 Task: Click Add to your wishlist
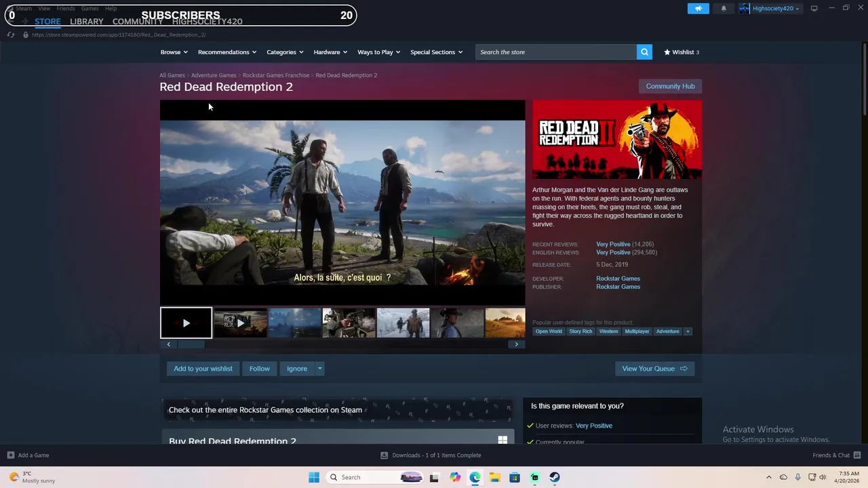(x=203, y=369)
